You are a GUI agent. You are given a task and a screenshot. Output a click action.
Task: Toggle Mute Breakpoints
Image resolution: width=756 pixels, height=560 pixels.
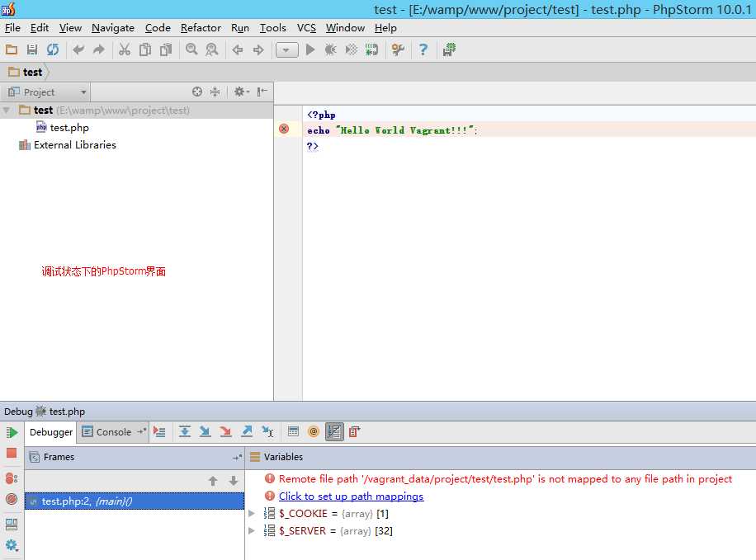(x=12, y=499)
